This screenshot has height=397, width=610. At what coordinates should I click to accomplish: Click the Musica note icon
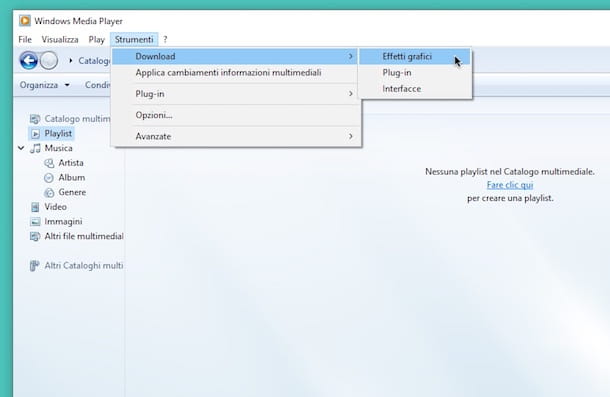tap(35, 148)
